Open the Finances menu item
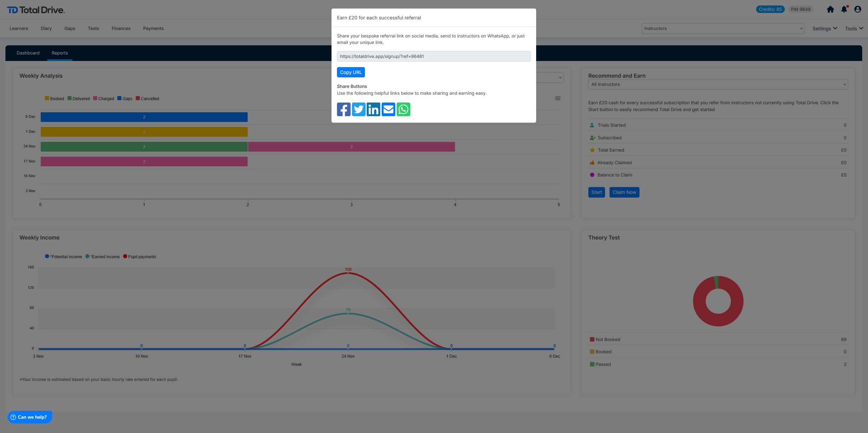This screenshot has width=868, height=433. coord(121,29)
